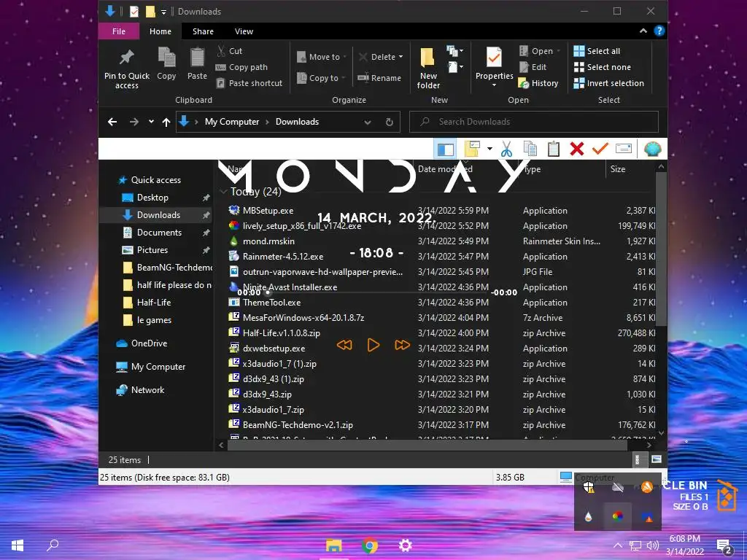
Task: Click the Search Downloads field
Action: pos(533,122)
